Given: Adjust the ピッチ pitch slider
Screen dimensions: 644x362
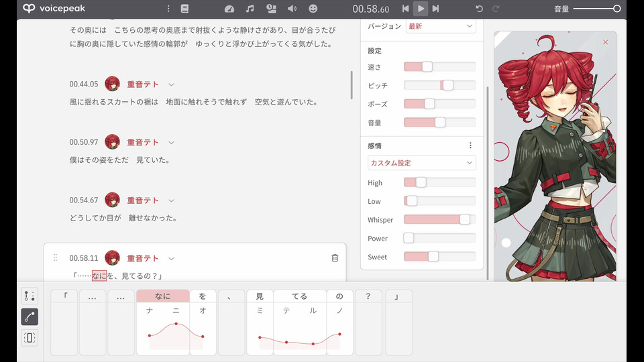Looking at the screenshot, I should [x=439, y=85].
